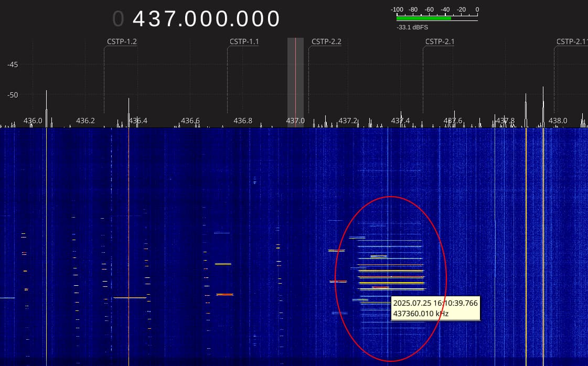This screenshot has width=588, height=366.
Task: Click the -50 dB scale label
Action: coord(13,95)
